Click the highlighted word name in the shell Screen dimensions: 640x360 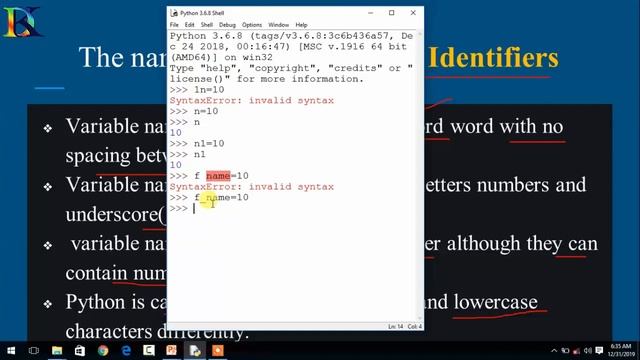pyautogui.click(x=218, y=176)
